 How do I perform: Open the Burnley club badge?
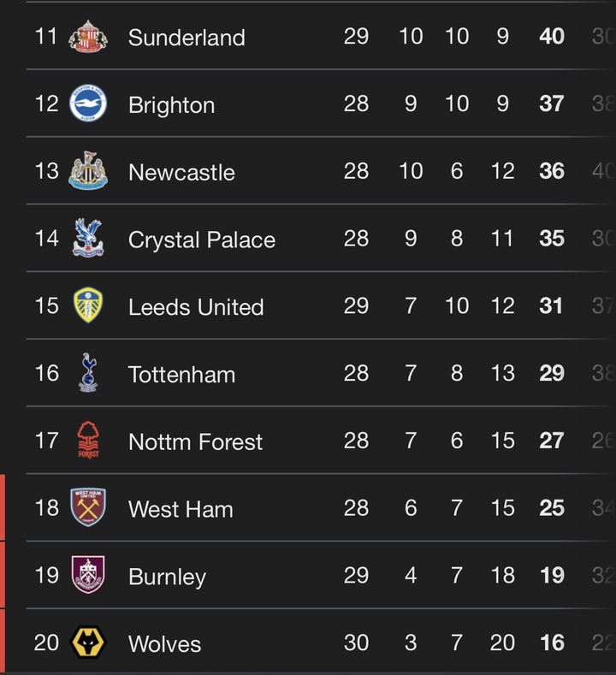pyautogui.click(x=88, y=575)
